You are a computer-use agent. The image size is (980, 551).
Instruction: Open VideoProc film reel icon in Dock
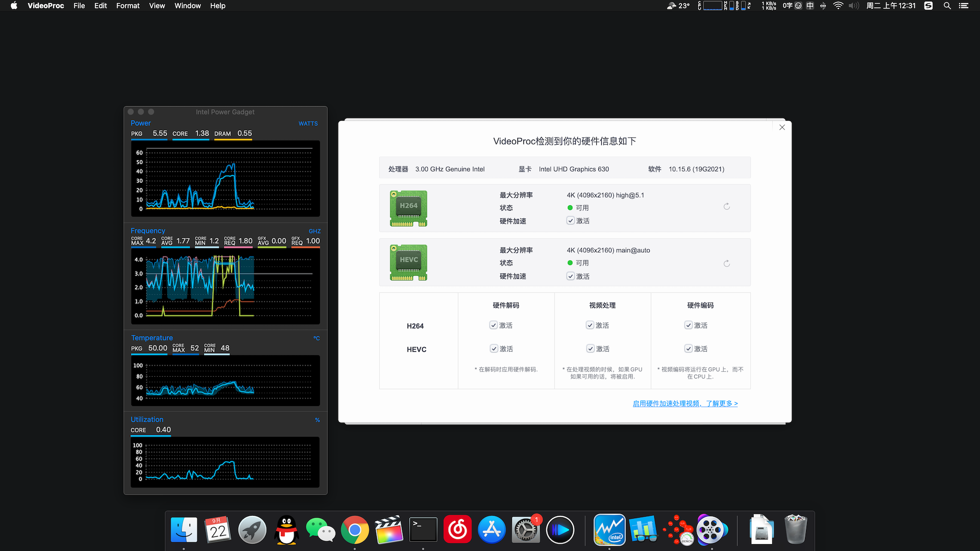(711, 530)
